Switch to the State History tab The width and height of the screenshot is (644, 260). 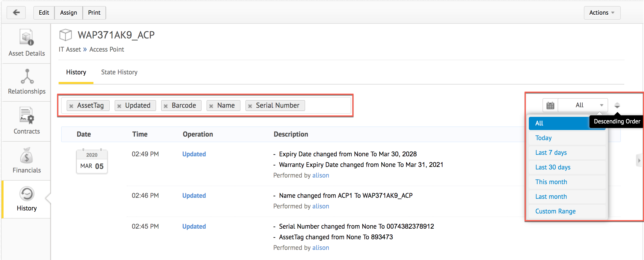(119, 72)
